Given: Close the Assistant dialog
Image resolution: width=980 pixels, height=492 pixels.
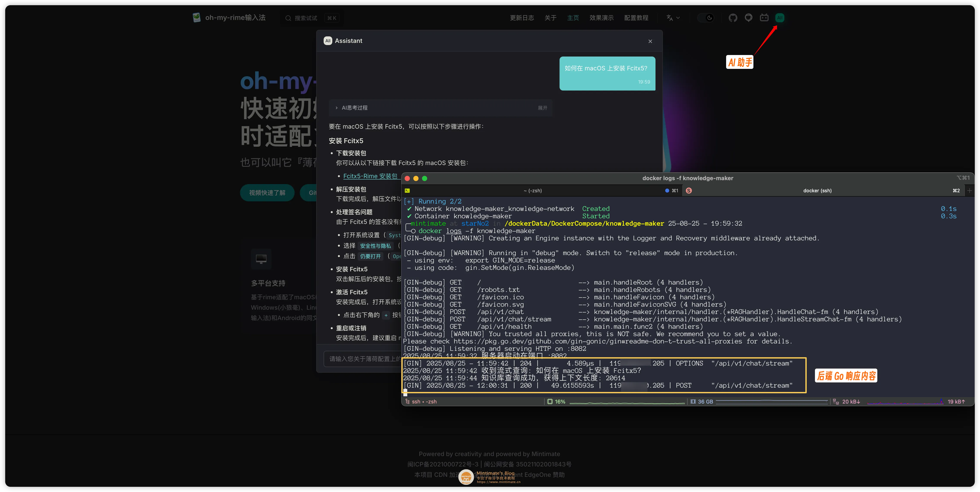Looking at the screenshot, I should [650, 41].
